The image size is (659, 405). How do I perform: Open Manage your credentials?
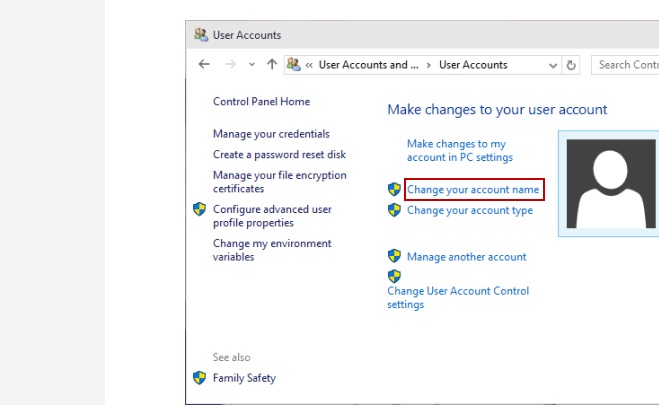point(271,134)
